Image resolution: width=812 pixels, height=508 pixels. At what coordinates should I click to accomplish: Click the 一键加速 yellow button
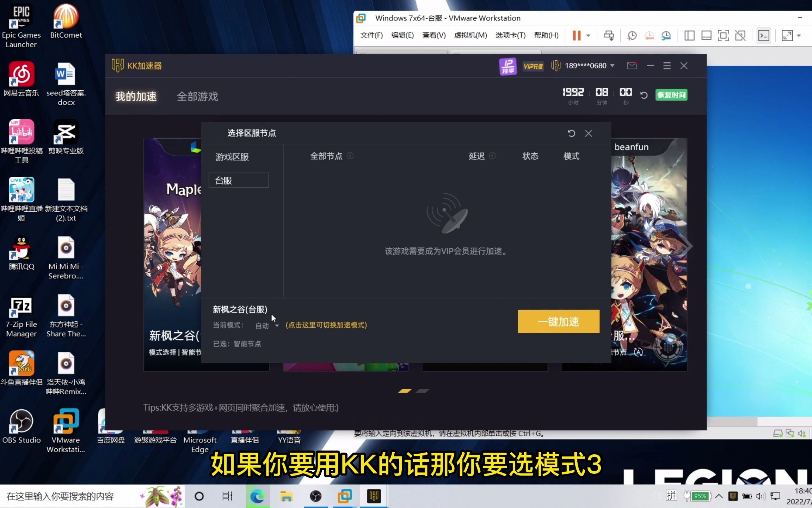[558, 321]
